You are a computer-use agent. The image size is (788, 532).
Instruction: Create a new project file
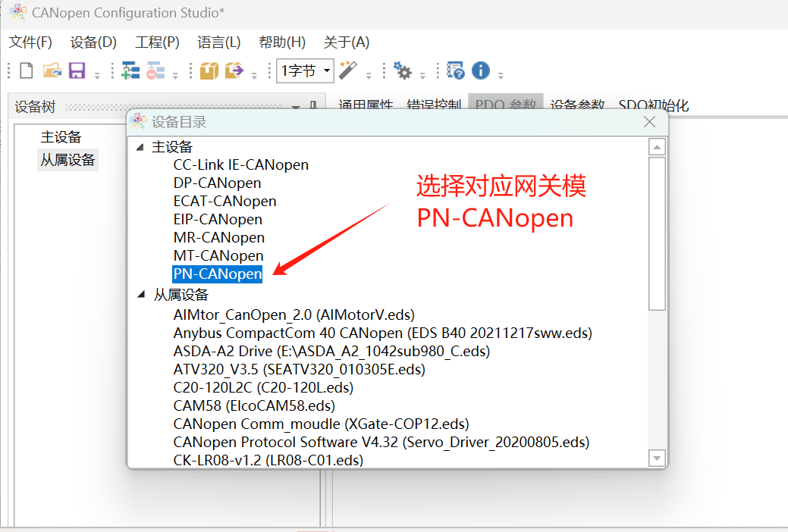point(27,70)
